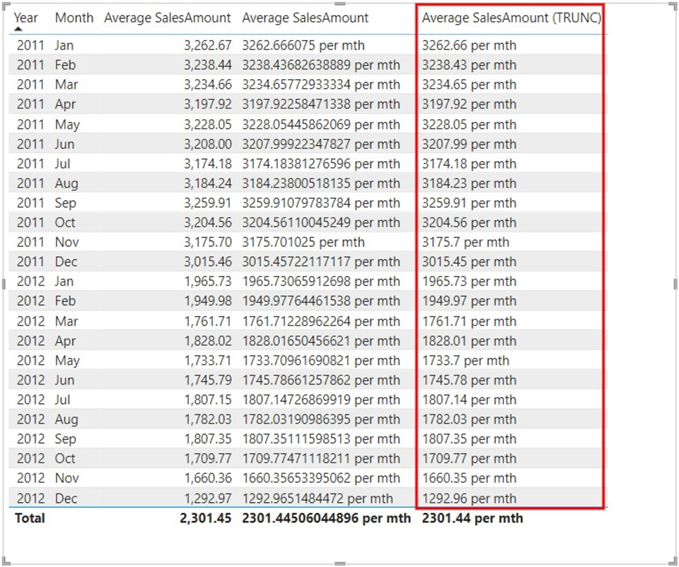The width and height of the screenshot is (679, 567).
Task: Click the Total row label
Action: [x=29, y=518]
